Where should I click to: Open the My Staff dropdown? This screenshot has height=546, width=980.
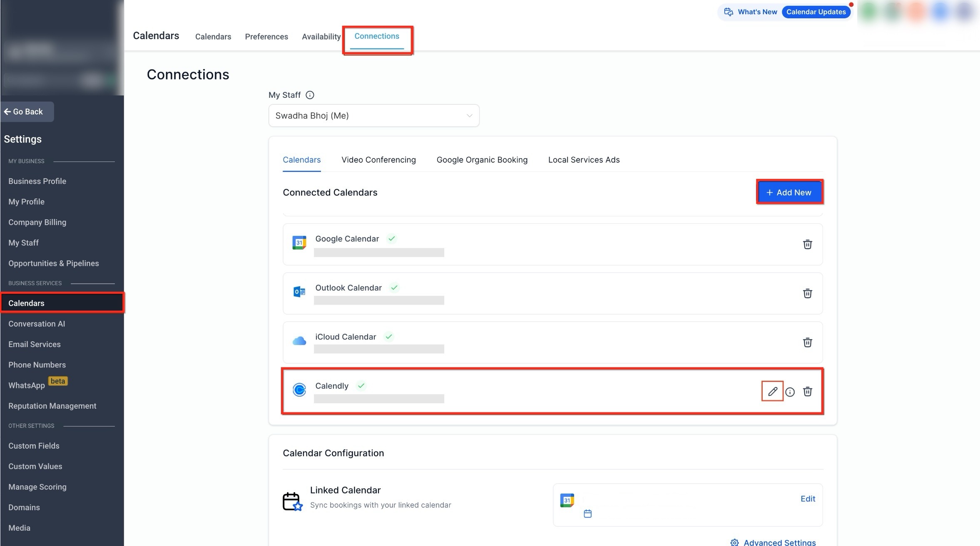point(373,116)
